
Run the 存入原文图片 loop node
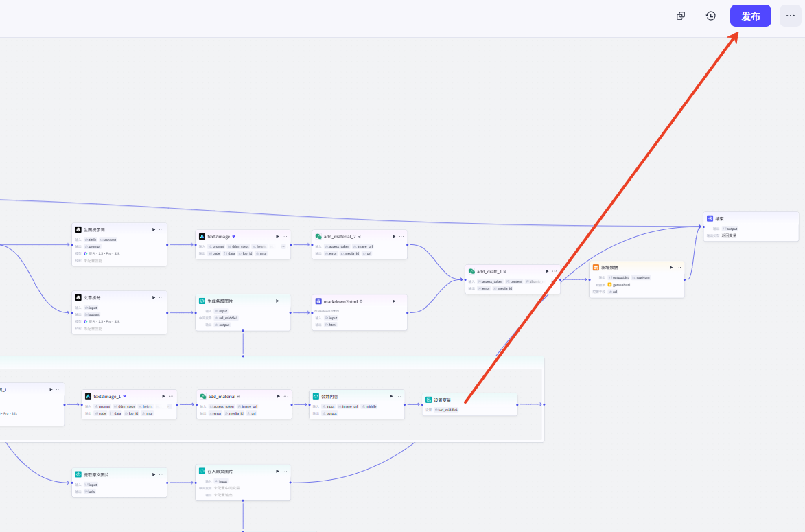[x=277, y=471]
